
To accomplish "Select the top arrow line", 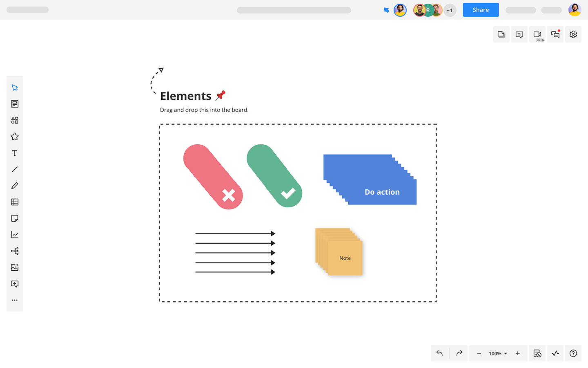I will (x=235, y=233).
